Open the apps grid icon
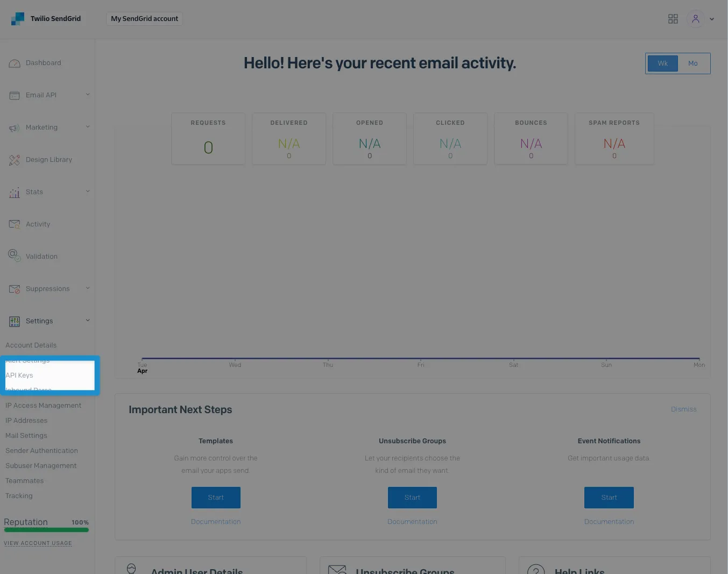This screenshot has height=574, width=728. tap(673, 19)
